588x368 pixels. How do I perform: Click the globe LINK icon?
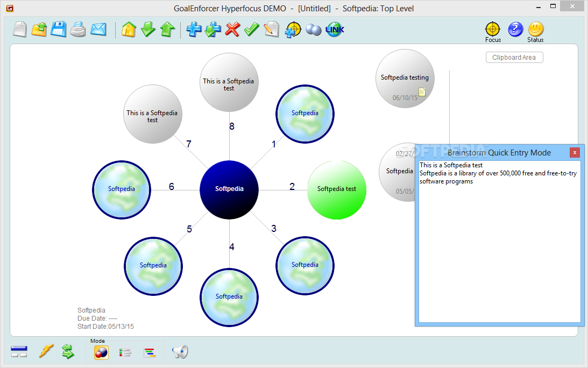pyautogui.click(x=335, y=29)
